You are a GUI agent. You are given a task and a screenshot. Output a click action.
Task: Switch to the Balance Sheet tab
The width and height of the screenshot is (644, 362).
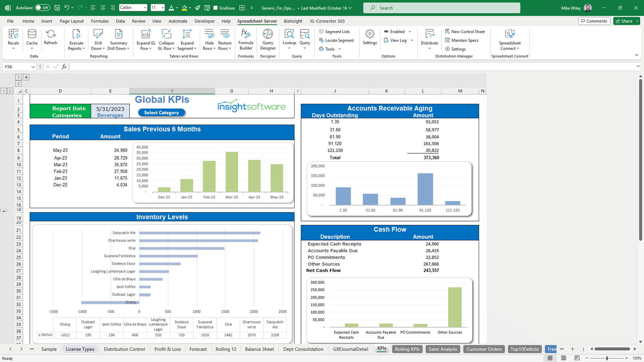259,349
